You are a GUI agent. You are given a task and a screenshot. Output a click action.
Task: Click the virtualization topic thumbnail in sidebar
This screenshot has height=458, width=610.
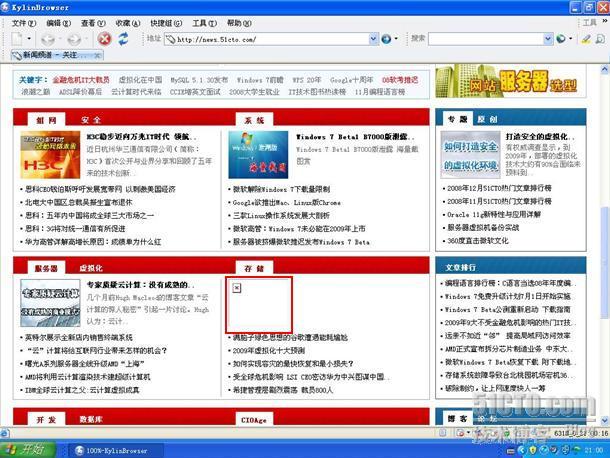click(470, 154)
